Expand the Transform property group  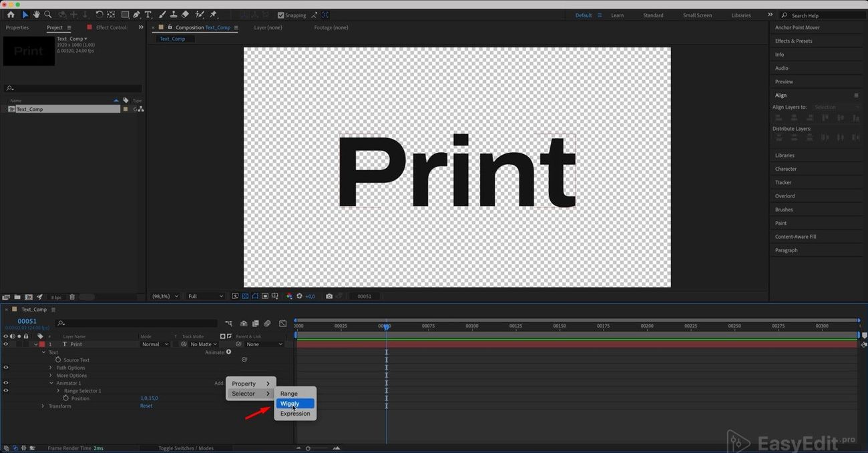[x=43, y=406]
